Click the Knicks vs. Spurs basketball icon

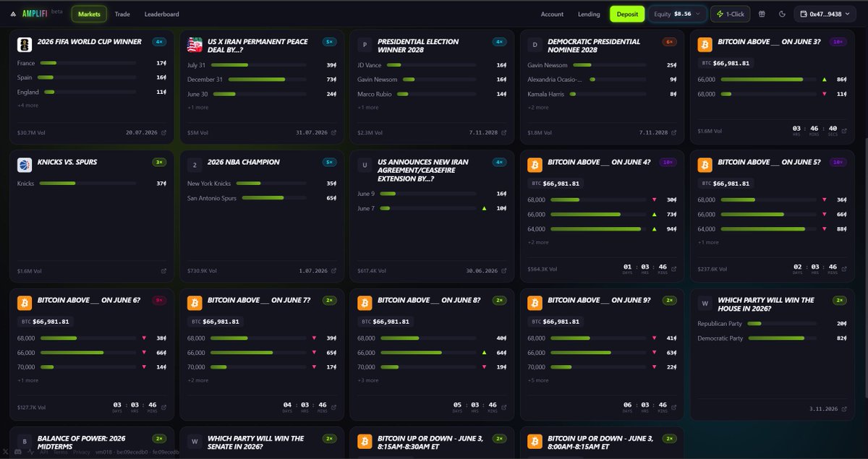pyautogui.click(x=25, y=165)
